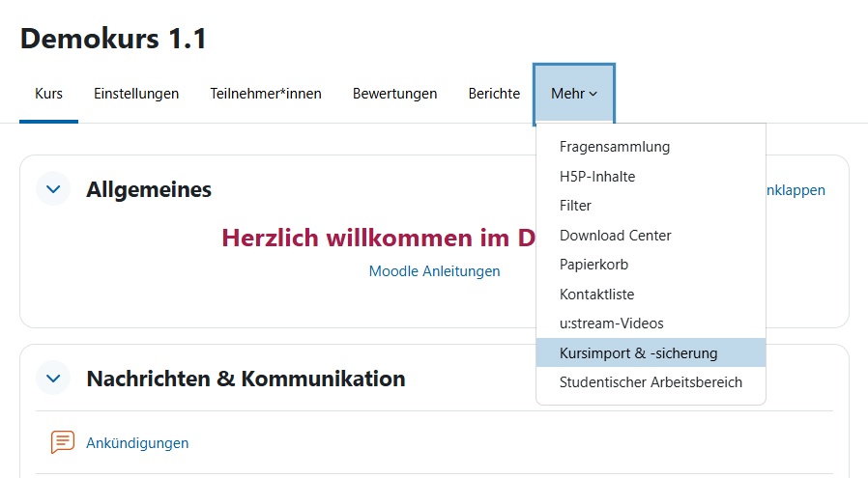This screenshot has width=868, height=478.
Task: Open the Download Center entry
Action: coord(651,235)
